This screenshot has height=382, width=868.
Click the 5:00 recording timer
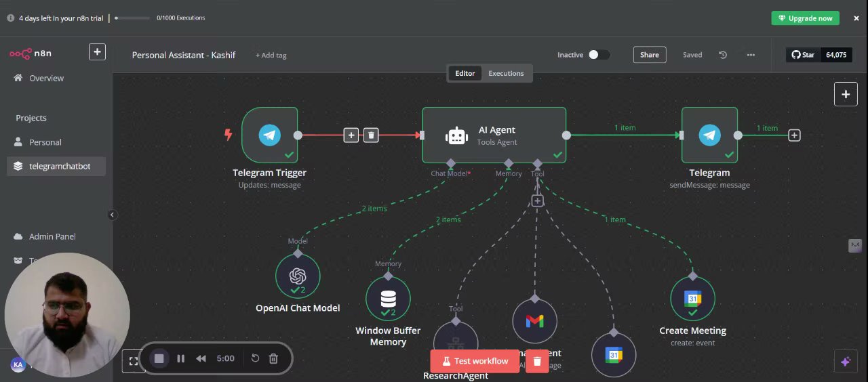(225, 358)
